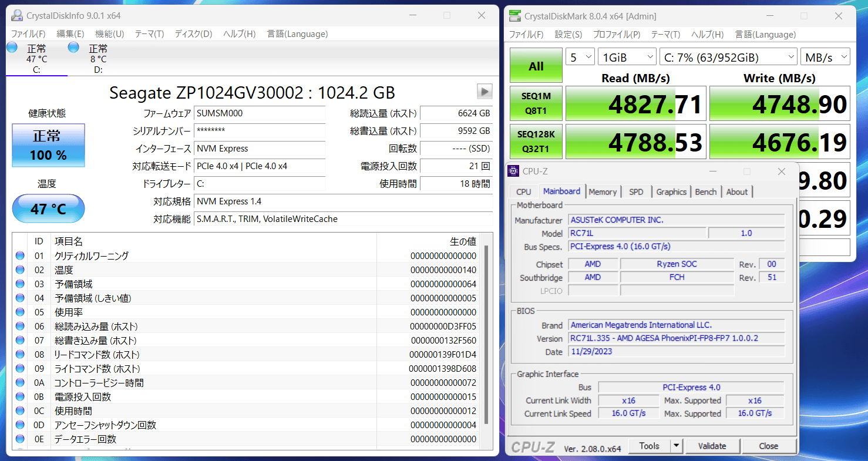Viewport: 868px width, 461px height.
Task: Open the test size dropdown showing 1GiB
Action: point(627,57)
